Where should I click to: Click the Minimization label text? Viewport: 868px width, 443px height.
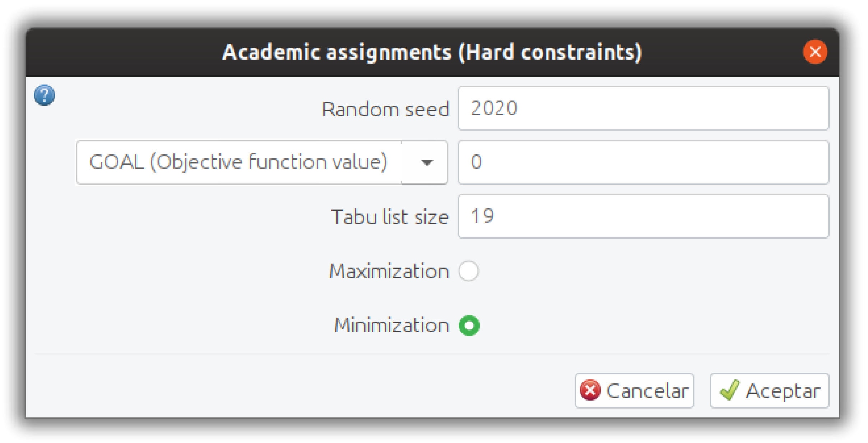point(391,325)
